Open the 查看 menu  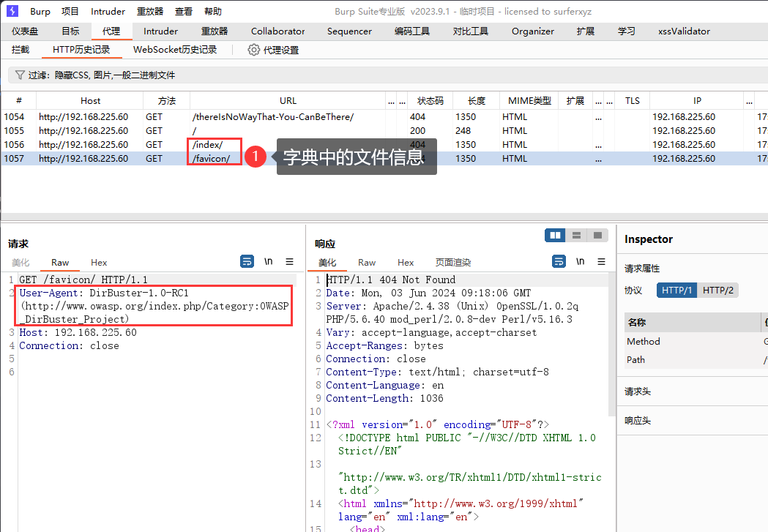coord(184,11)
